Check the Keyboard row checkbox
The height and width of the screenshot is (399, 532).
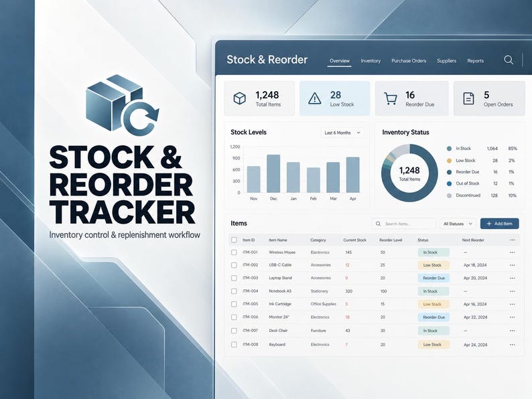pyautogui.click(x=234, y=344)
